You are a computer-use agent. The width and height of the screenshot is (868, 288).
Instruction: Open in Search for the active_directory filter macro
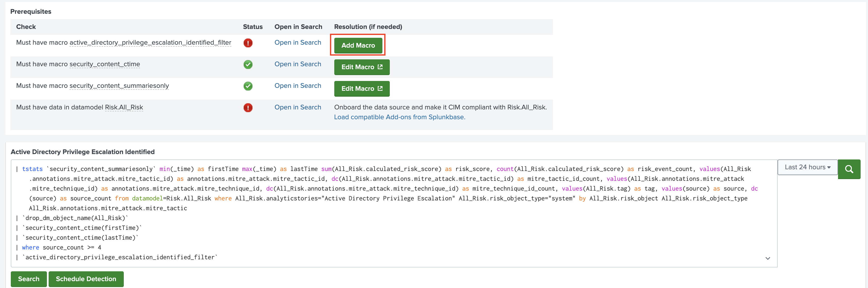pyautogui.click(x=297, y=42)
